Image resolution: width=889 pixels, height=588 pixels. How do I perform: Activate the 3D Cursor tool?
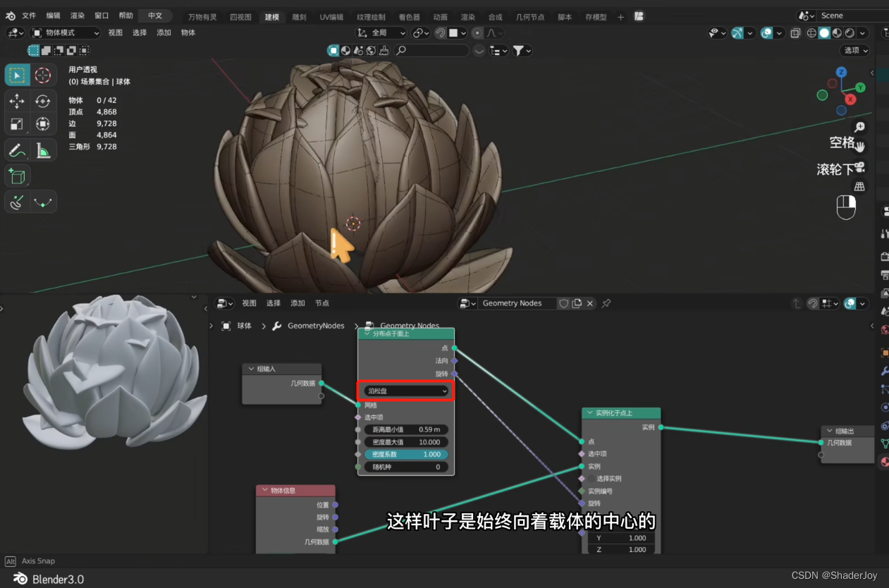click(43, 75)
